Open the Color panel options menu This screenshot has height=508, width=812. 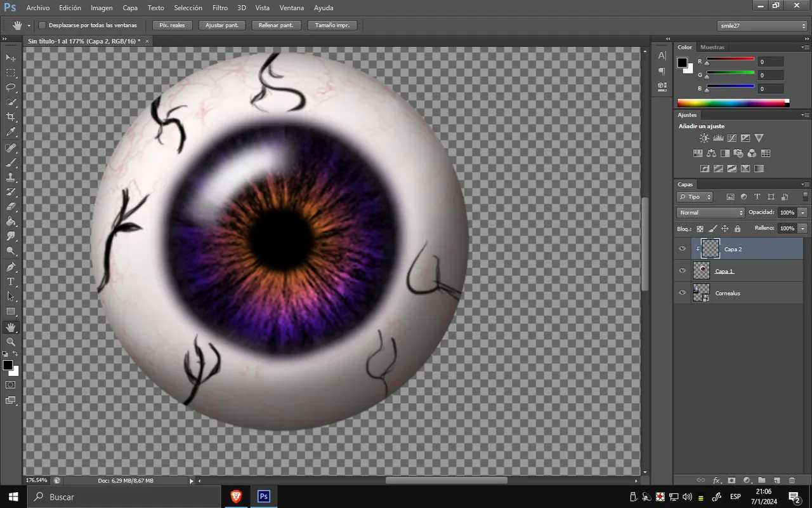pos(805,47)
